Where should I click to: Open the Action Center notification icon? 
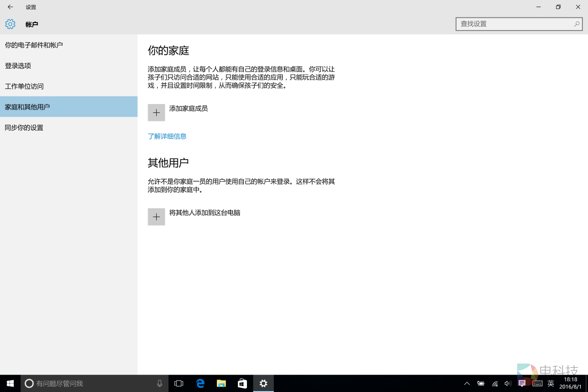(x=522, y=383)
